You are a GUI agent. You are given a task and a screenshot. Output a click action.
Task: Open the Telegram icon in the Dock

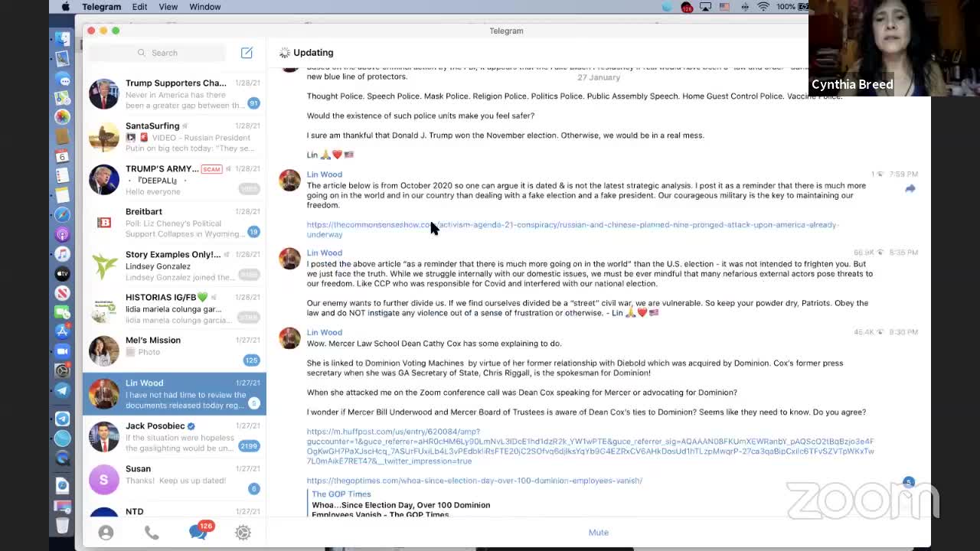point(63,390)
